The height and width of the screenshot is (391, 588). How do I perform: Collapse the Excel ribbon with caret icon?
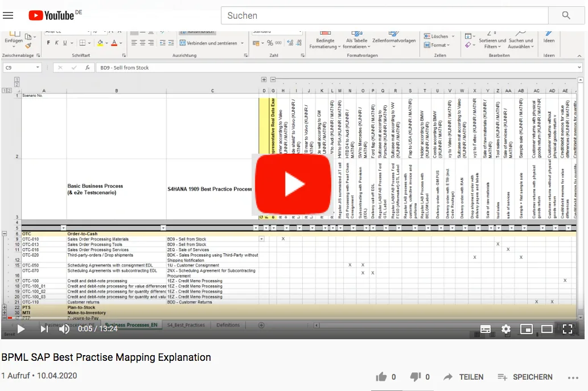(579, 55)
